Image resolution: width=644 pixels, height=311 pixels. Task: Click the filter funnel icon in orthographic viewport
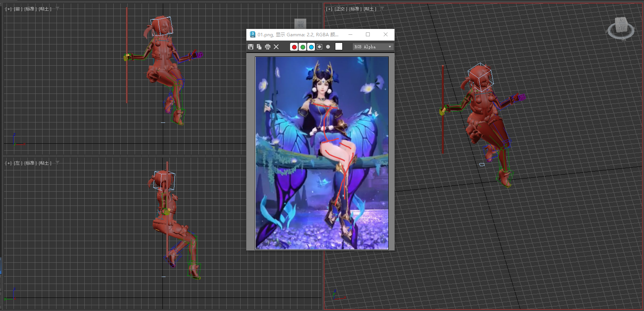[382, 8]
